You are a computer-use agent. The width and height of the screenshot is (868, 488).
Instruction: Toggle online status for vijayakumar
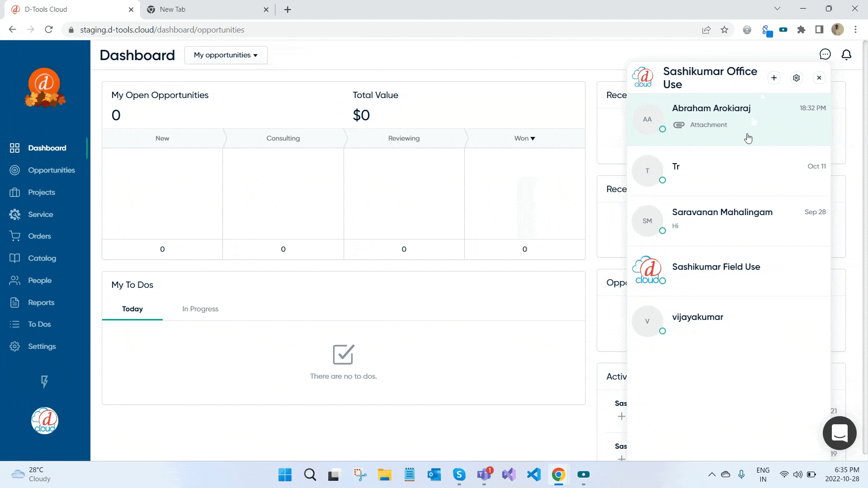click(662, 331)
